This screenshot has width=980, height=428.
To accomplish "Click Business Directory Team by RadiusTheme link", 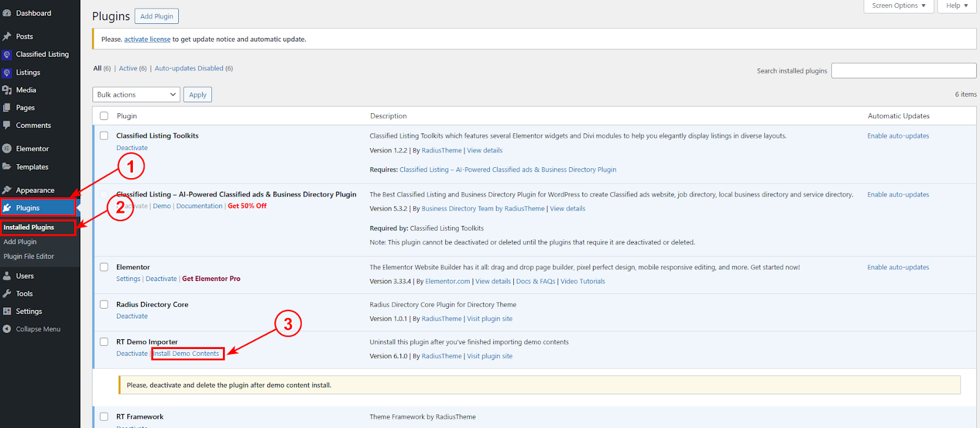I will pos(483,208).
